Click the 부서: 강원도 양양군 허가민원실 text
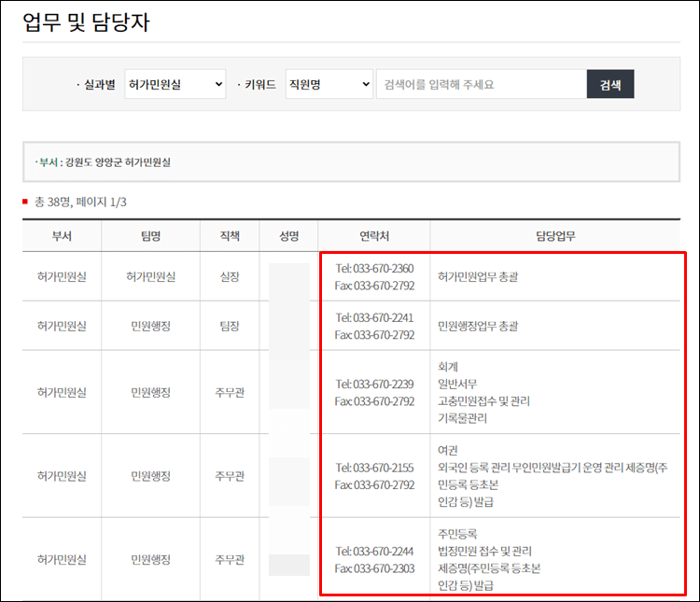The width and height of the screenshot is (700, 602). (x=103, y=162)
